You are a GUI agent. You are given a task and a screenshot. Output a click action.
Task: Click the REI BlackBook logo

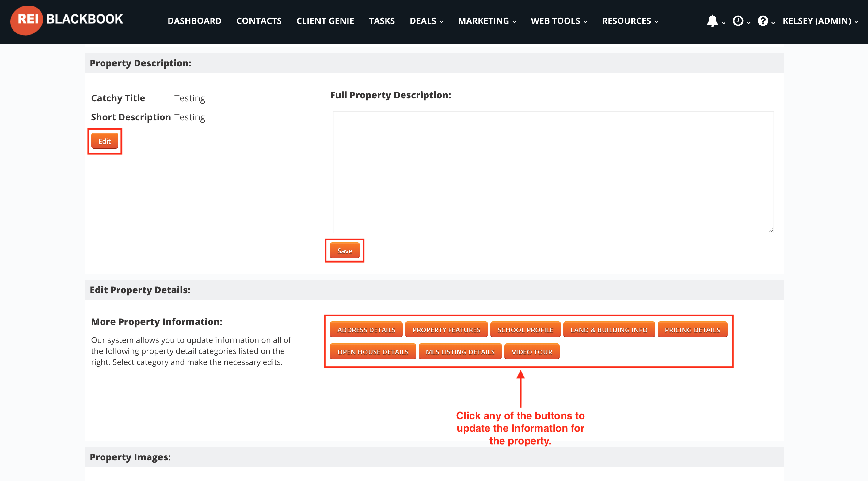pos(67,20)
